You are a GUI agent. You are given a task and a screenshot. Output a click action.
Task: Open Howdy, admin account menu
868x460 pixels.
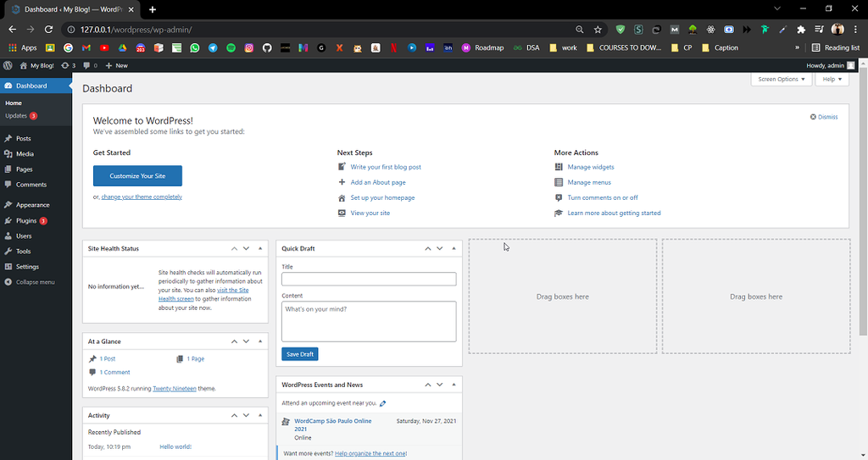click(x=831, y=65)
